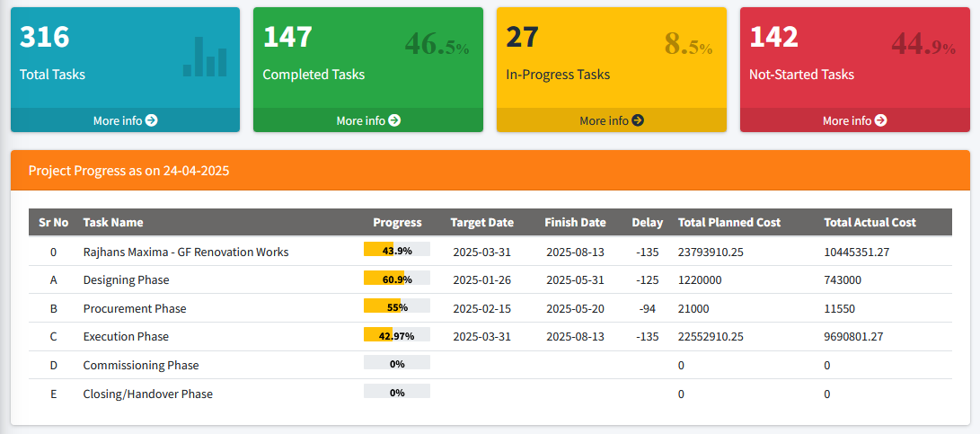Click arrow icon beside Total Tasks More info
The height and width of the screenshot is (434, 980).
pyautogui.click(x=152, y=120)
